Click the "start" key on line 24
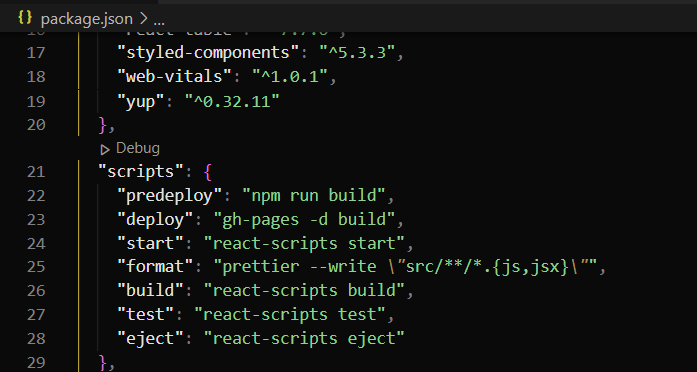 150,243
